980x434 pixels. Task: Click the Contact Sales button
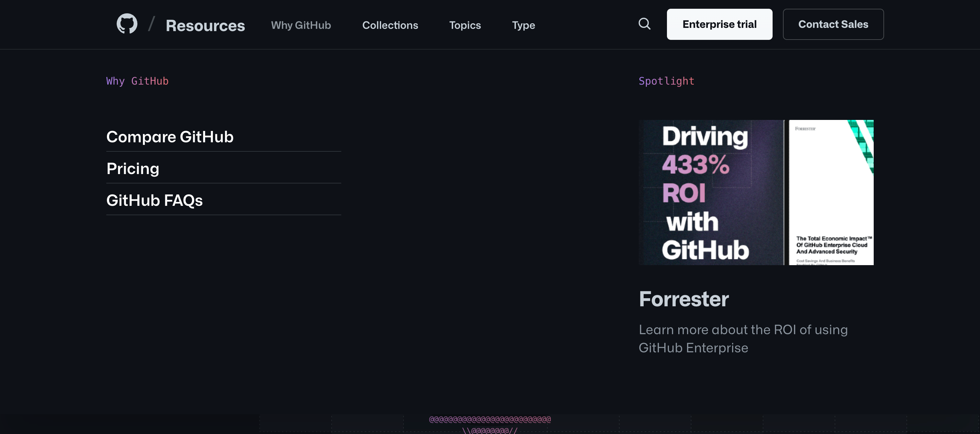[x=833, y=24]
